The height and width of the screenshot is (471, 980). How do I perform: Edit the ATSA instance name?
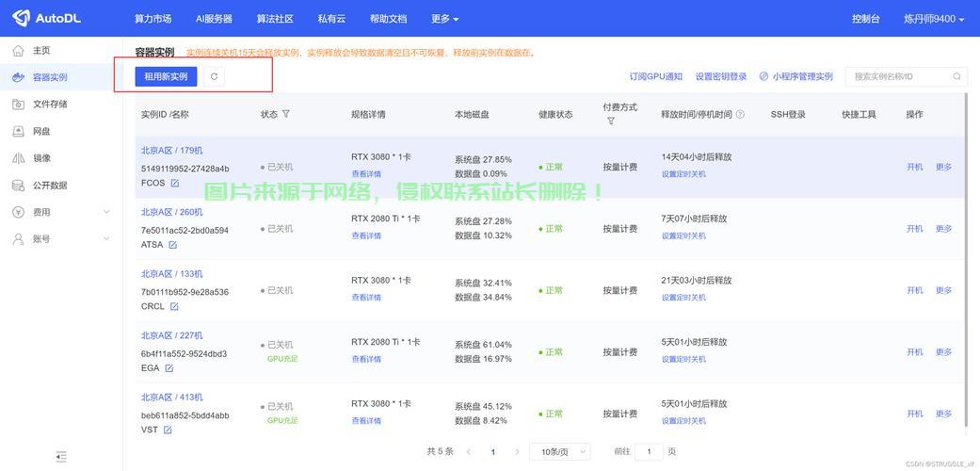point(173,245)
